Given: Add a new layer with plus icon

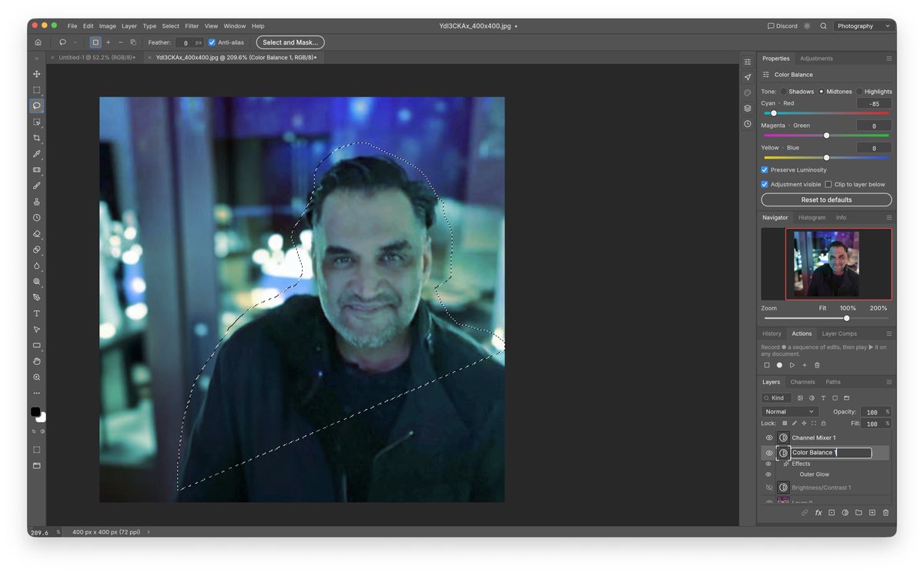Looking at the screenshot, I should [x=872, y=512].
